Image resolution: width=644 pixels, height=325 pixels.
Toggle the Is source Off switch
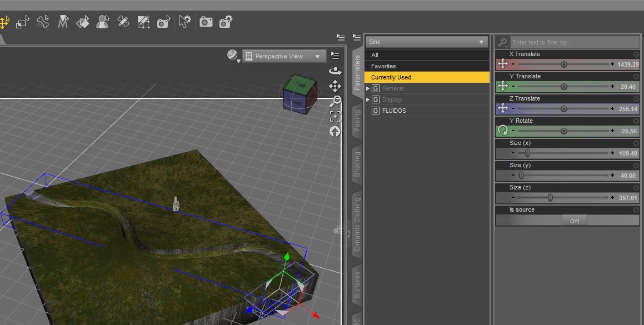coord(574,221)
